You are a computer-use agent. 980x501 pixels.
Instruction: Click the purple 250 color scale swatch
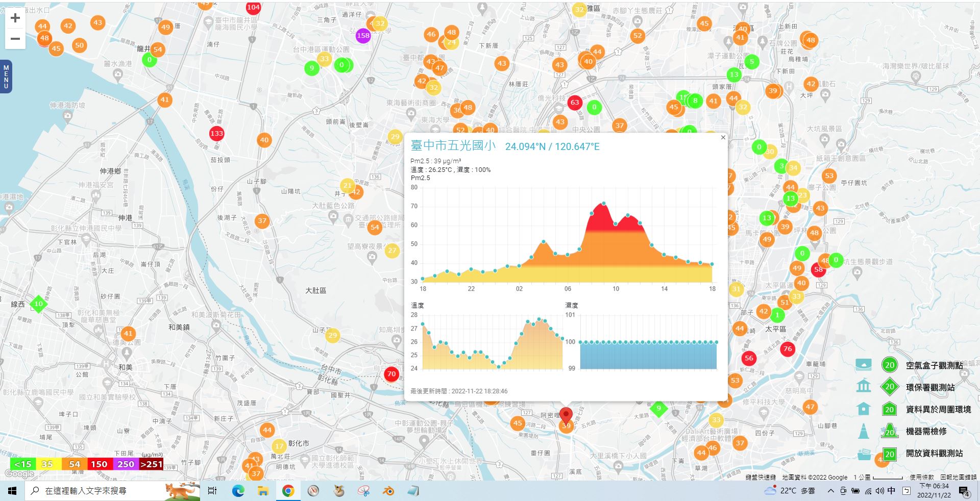125,464
